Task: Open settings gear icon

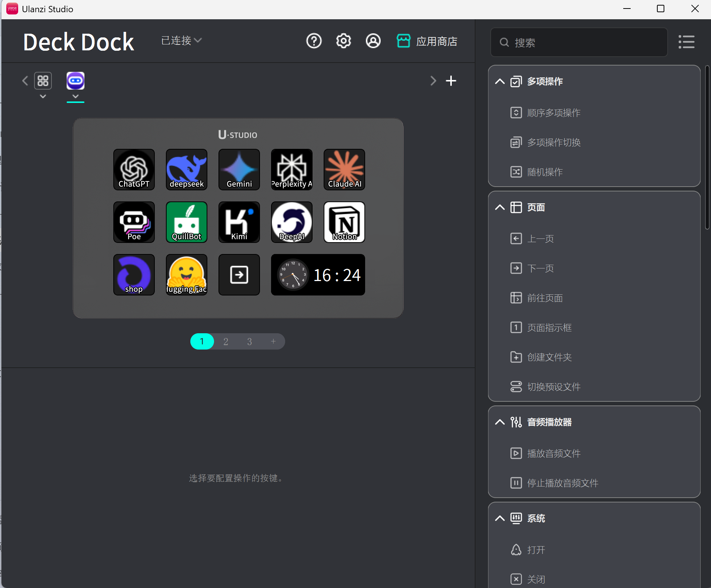Action: coord(343,41)
